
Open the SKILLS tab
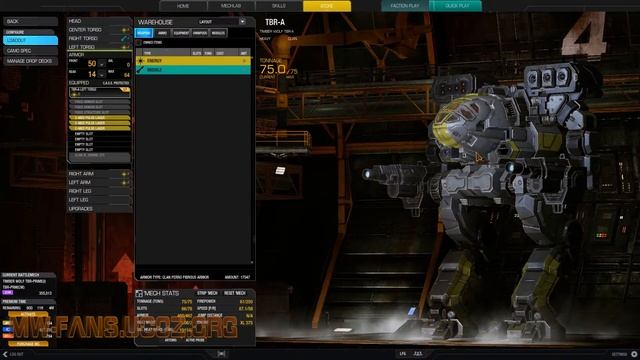pos(279,6)
